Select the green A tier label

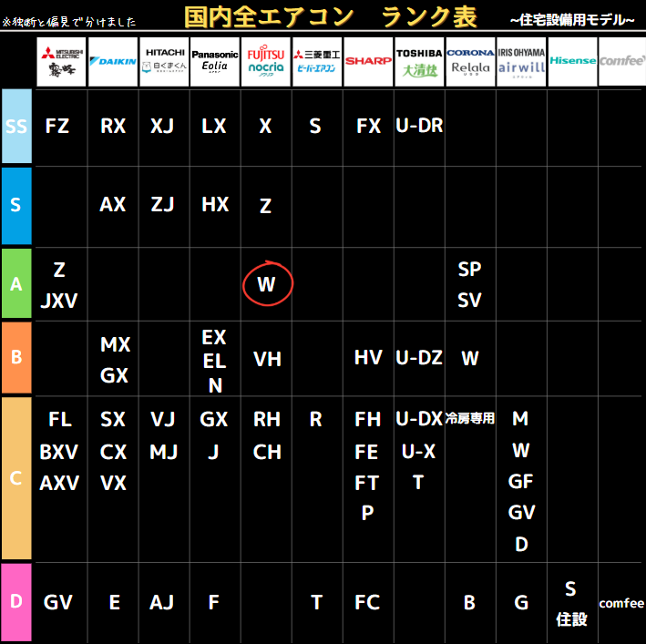pyautogui.click(x=16, y=283)
